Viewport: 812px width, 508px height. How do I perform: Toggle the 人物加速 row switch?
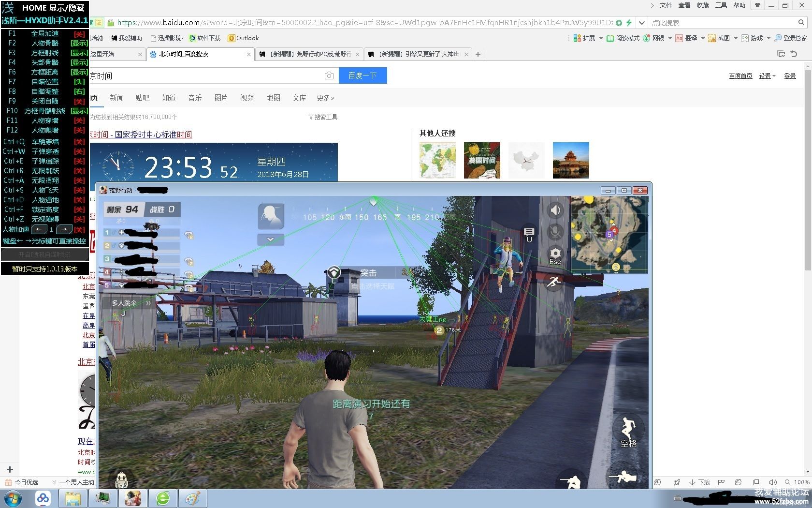[x=79, y=230]
